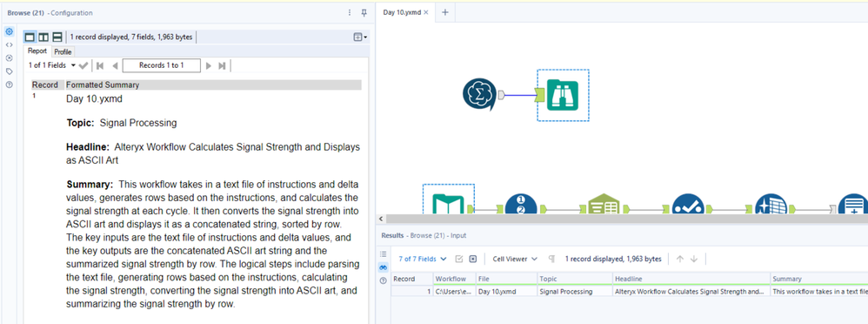Click select-all fields check icon in Results
Viewport: 868px width, 324px height.
[x=459, y=259]
